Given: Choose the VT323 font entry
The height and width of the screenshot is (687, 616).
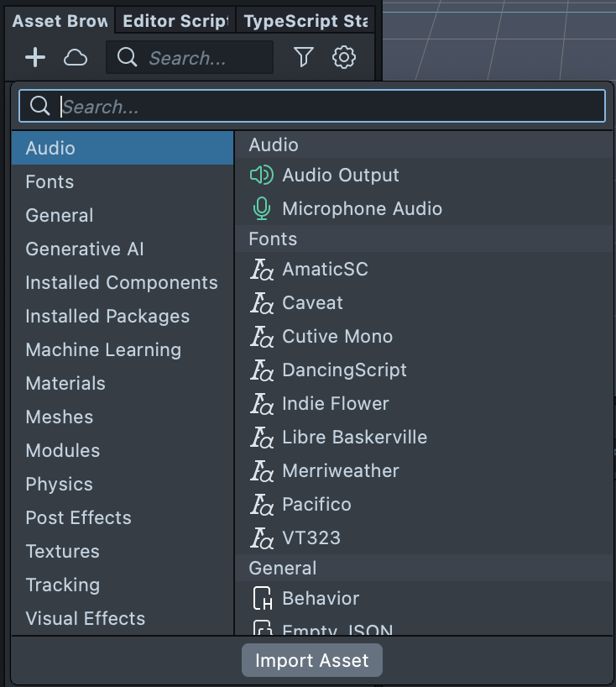Looking at the screenshot, I should click(x=311, y=538).
